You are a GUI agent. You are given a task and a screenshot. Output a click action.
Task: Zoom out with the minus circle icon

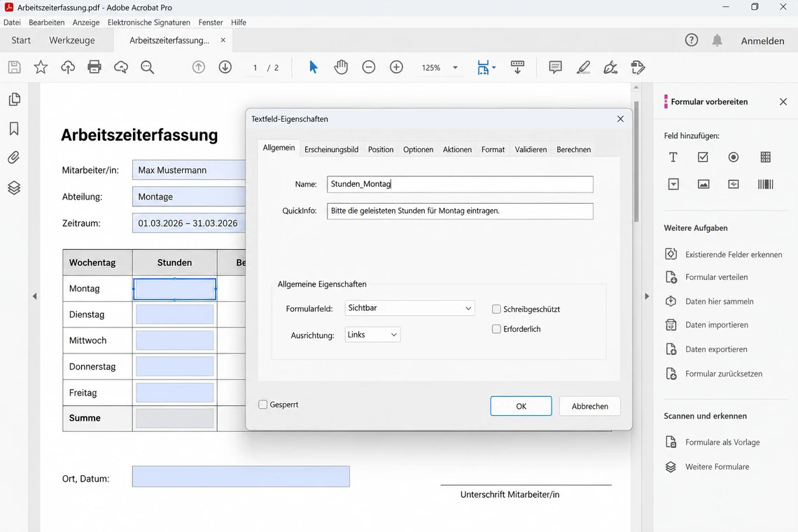369,67
